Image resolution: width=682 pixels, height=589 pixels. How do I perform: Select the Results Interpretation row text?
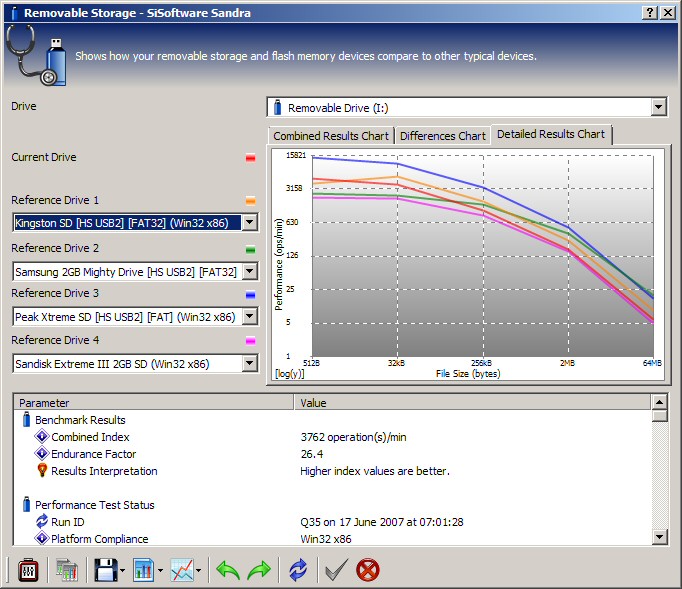point(104,471)
